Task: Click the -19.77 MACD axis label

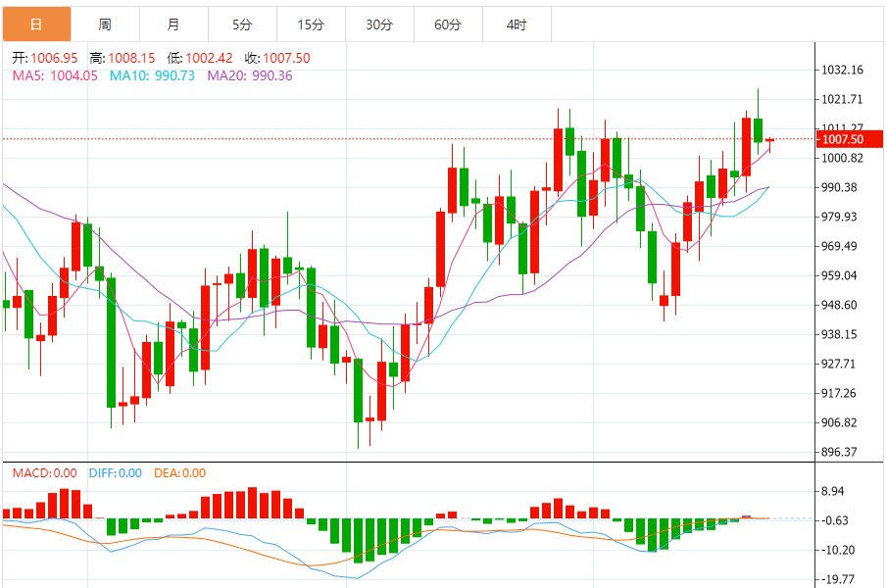Action: [838, 579]
